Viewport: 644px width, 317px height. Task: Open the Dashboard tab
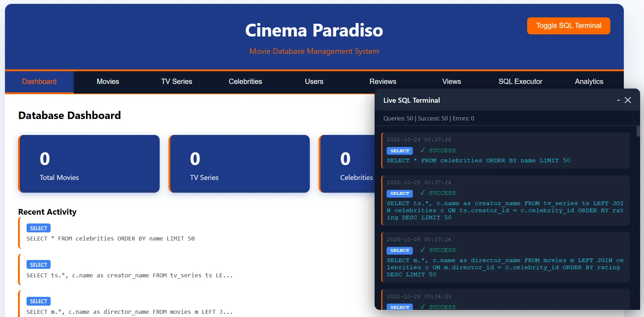tap(39, 82)
